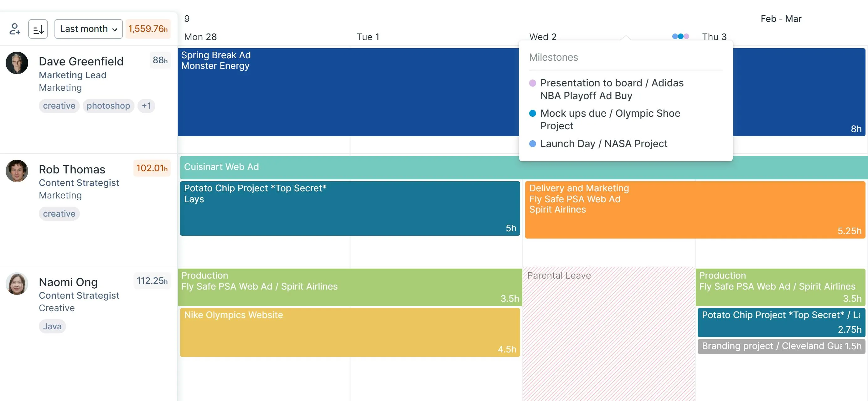Click the week number 9 label
The height and width of the screenshot is (401, 868).
[x=187, y=18]
